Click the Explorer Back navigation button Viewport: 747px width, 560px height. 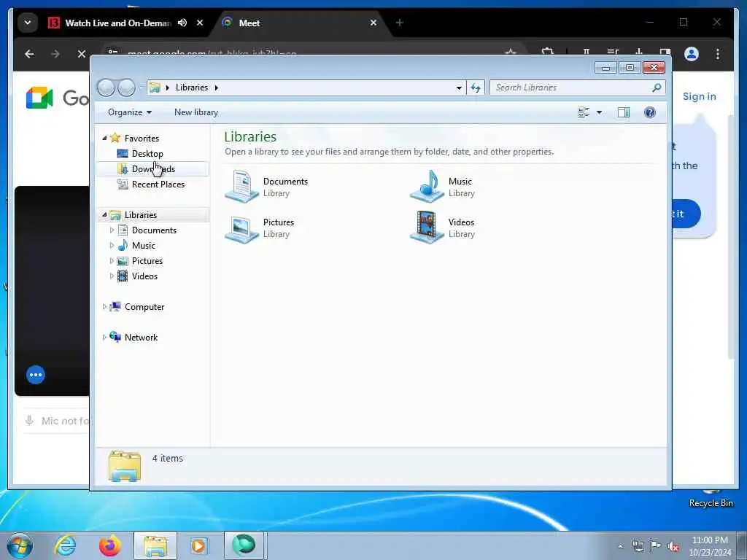[106, 87]
